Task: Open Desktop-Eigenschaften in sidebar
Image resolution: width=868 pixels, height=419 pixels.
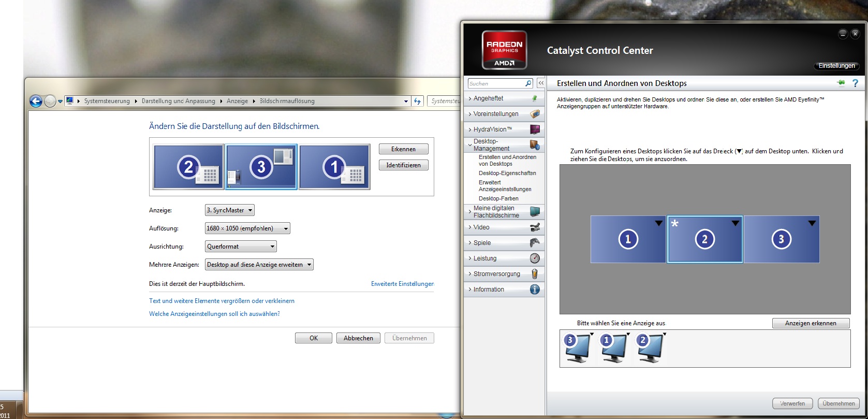Action: pos(507,173)
